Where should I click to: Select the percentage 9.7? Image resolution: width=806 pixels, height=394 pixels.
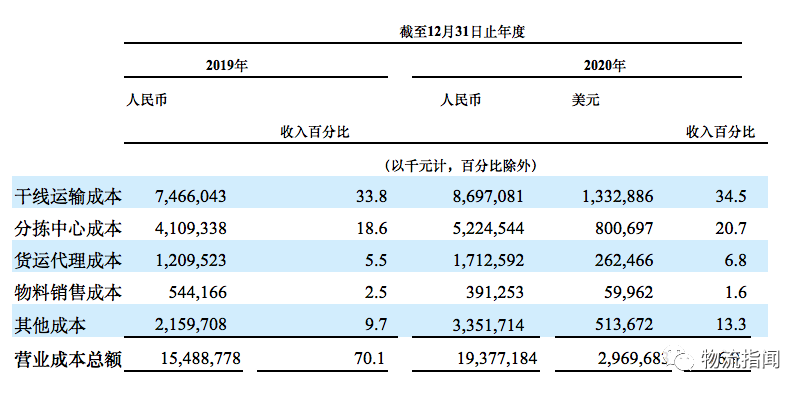(x=376, y=325)
